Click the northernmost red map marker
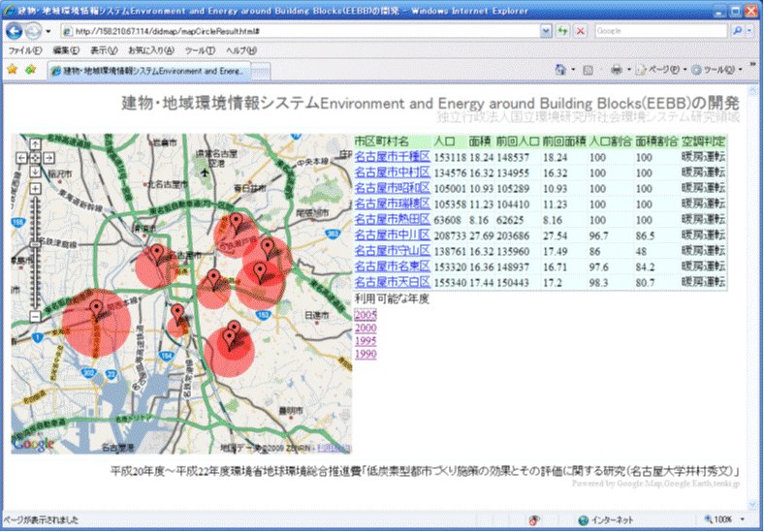Screen dimensions: 764x532 236,223
